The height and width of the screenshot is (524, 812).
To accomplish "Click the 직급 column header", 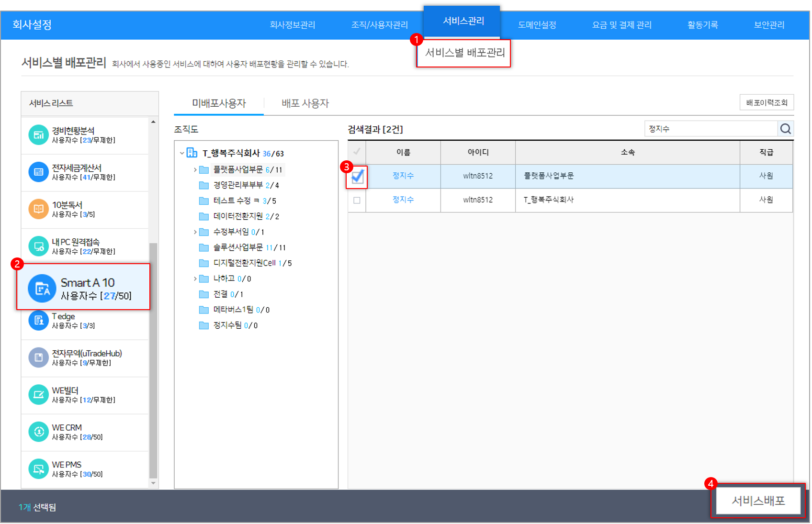I will [x=766, y=152].
